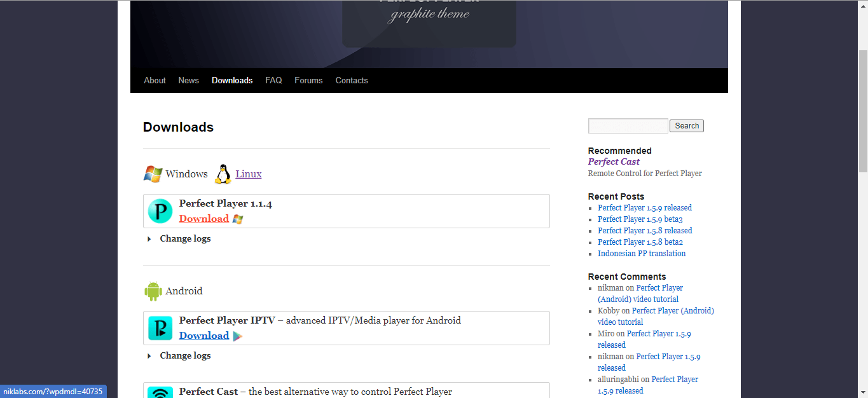Click the Google Play icon beside Android Download

point(237,336)
